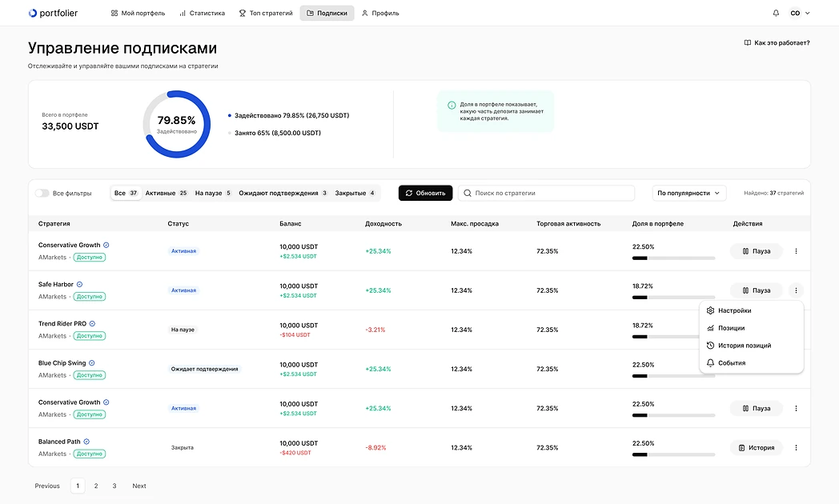Click the 33,500 USDT total value
Screen dimensions: 839x504
click(70, 126)
